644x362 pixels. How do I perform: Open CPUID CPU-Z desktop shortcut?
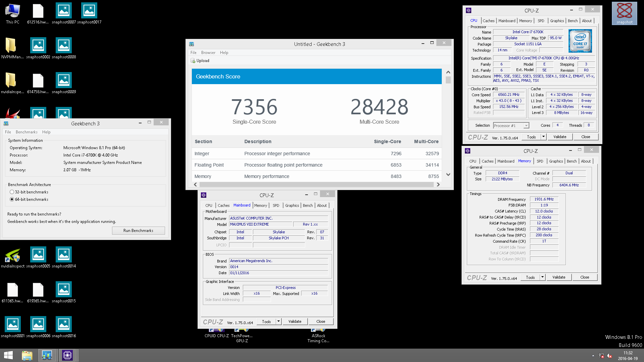point(217,334)
